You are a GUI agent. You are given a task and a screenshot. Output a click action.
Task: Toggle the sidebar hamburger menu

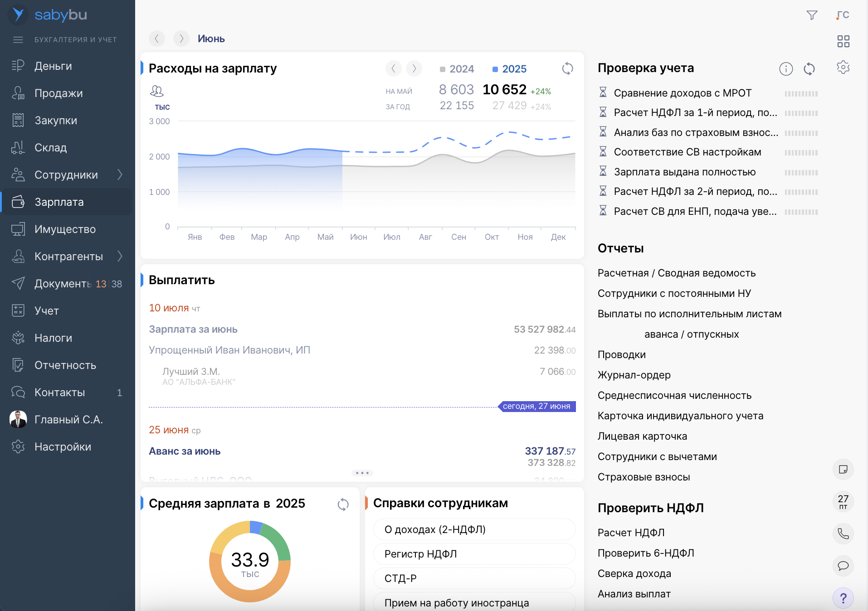tap(18, 40)
